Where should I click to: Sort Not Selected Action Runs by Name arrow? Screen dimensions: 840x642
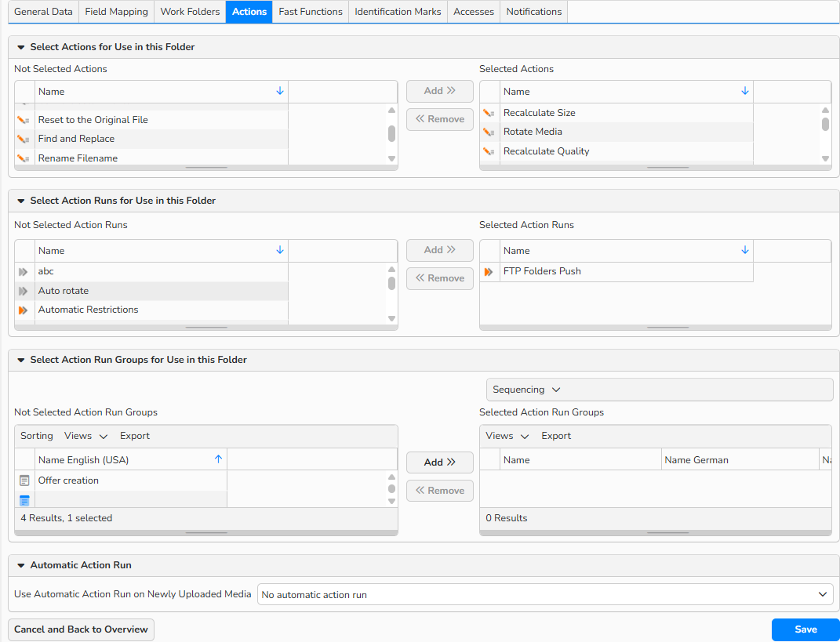pos(280,251)
